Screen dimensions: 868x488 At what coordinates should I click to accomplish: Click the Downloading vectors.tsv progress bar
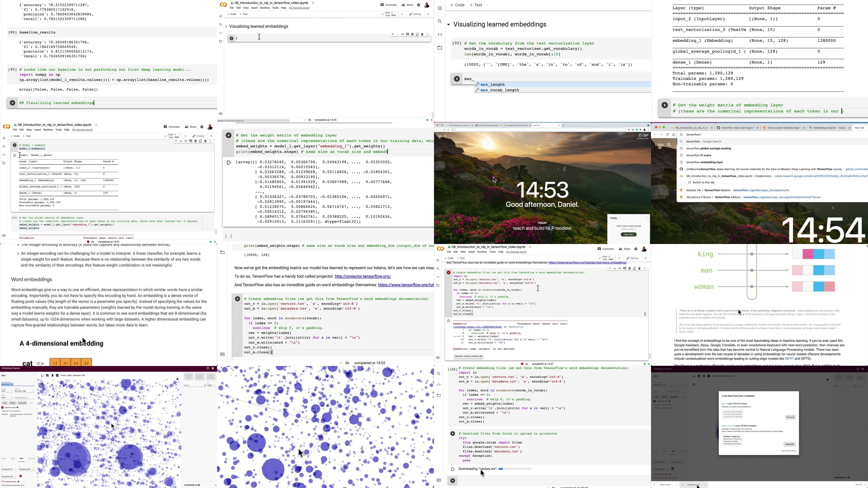click(x=515, y=469)
